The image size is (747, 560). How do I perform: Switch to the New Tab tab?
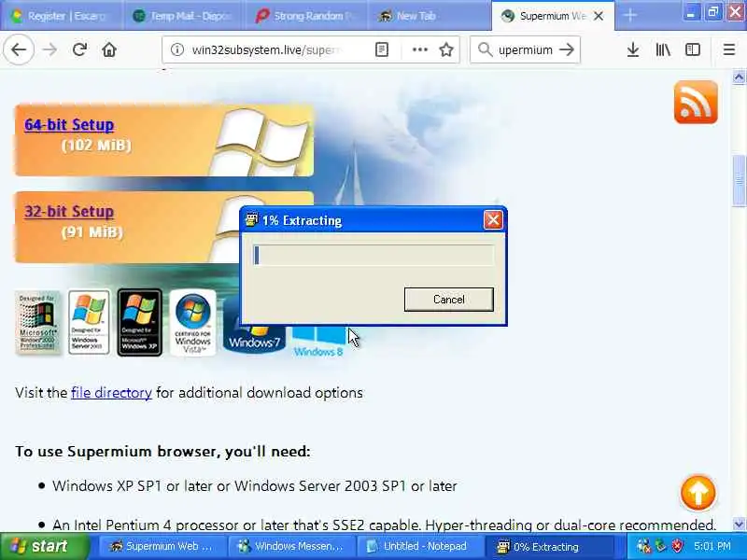[x=429, y=16]
